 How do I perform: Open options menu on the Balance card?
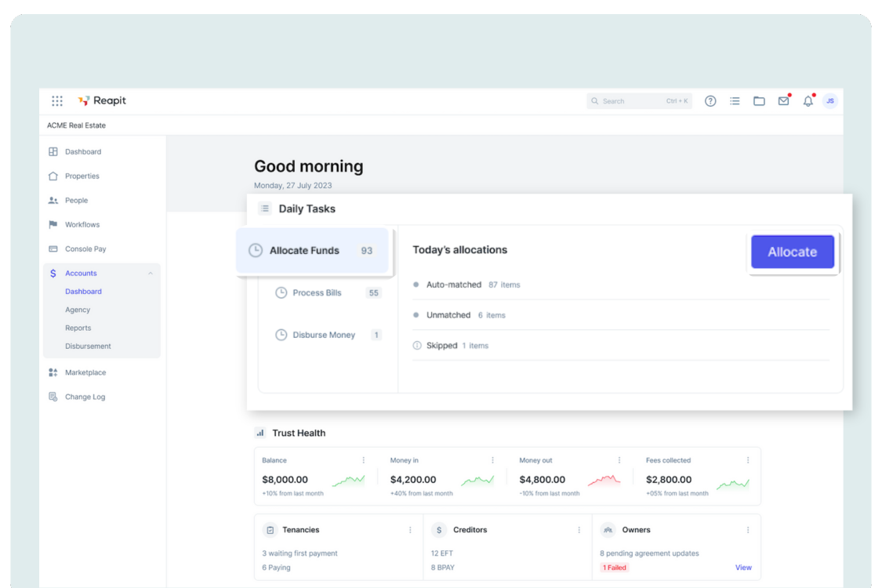[x=363, y=460]
